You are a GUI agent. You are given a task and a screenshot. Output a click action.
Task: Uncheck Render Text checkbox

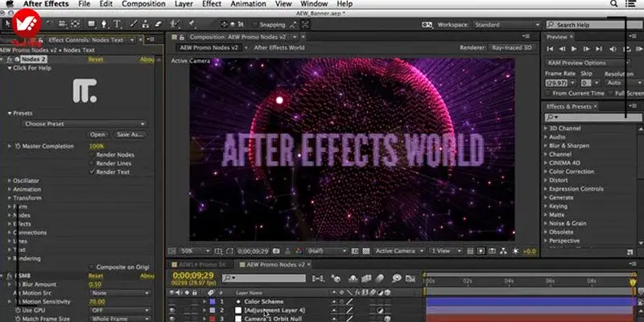(x=92, y=172)
